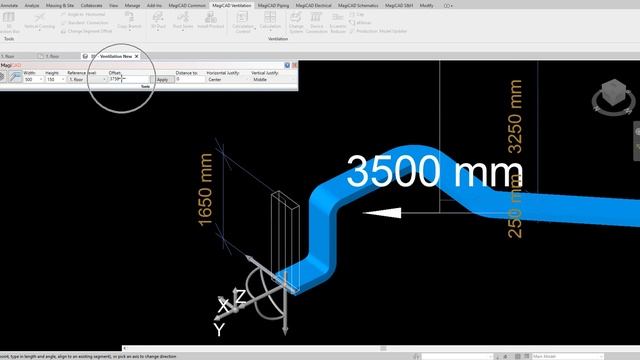Select the Vertical Cranking tool
The width and height of the screenshot is (640, 360).
click(x=39, y=21)
